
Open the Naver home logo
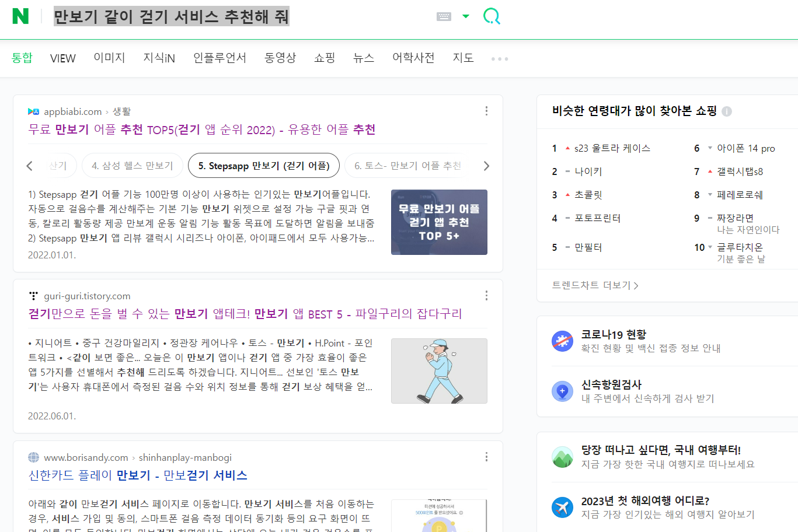tap(20, 16)
